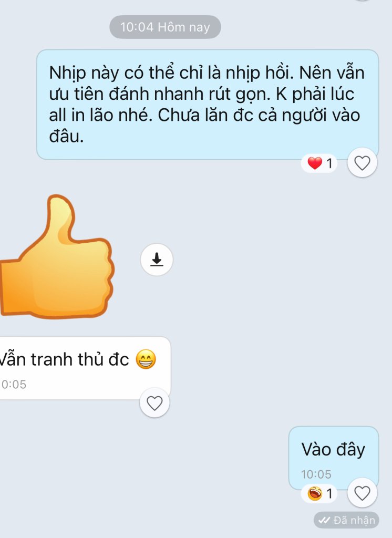This screenshot has width=392, height=538.
Task: Tap the 'đâu.' last line of the blue message
Action: (x=66, y=137)
